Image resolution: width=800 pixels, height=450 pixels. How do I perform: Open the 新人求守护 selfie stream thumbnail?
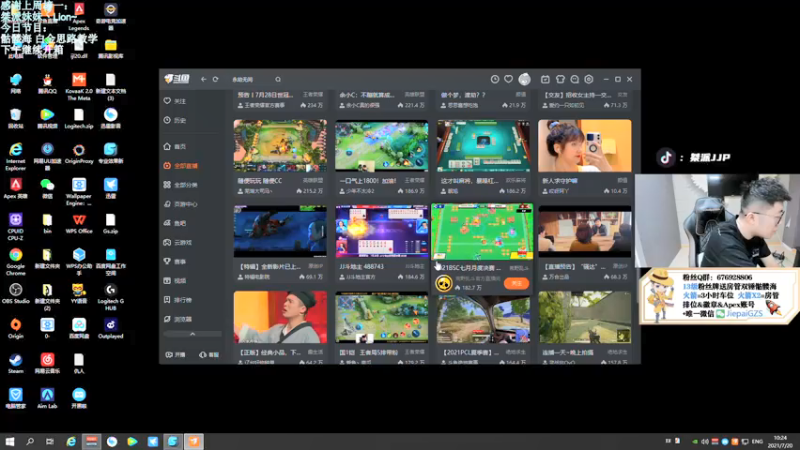coord(585,146)
